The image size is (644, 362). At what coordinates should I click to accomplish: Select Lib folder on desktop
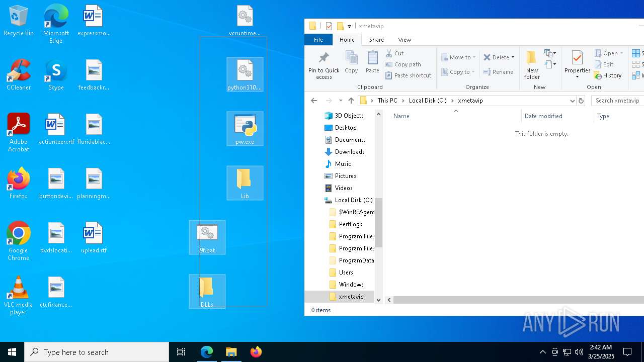pyautogui.click(x=245, y=184)
